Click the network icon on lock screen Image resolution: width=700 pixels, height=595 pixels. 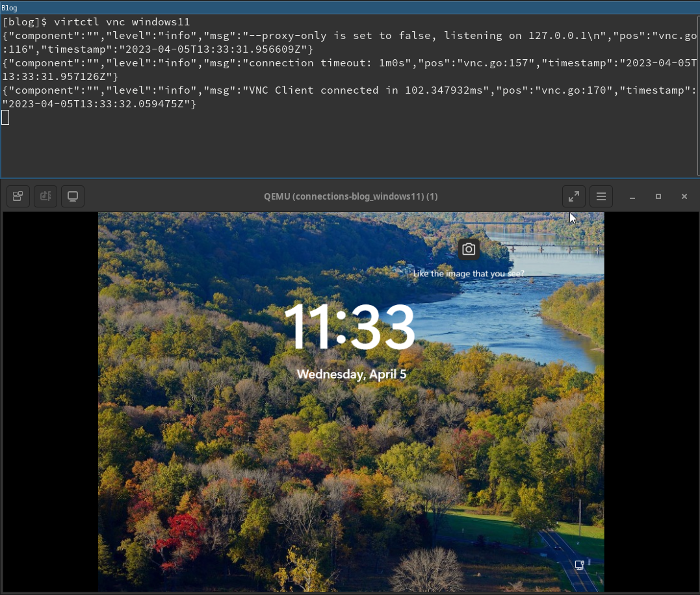click(580, 565)
